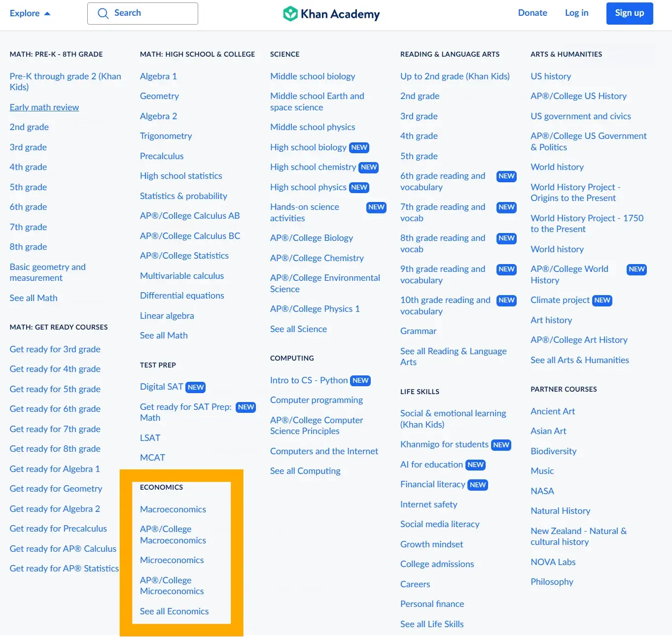This screenshot has height=637, width=672.
Task: Open AP/College Microeconomics
Action: [172, 586]
